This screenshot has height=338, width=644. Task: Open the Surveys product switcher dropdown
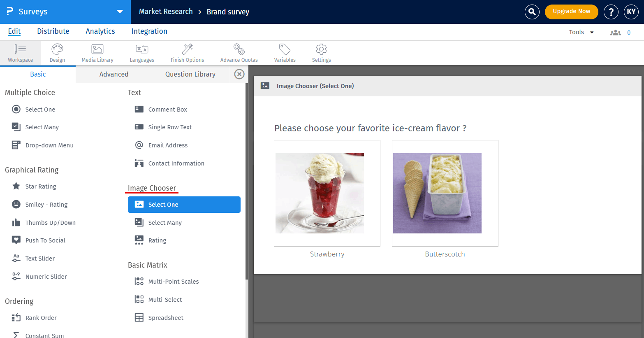pyautogui.click(x=119, y=12)
